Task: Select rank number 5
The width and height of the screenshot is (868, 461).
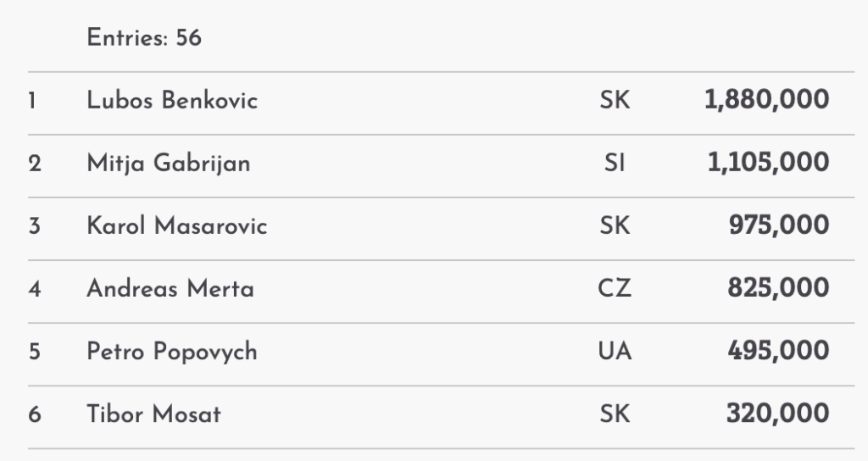Action: 34,352
